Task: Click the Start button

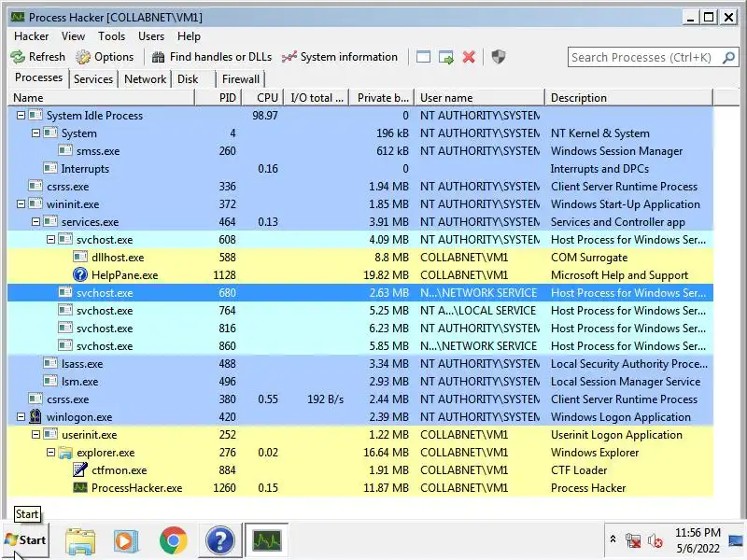Action: point(26,540)
